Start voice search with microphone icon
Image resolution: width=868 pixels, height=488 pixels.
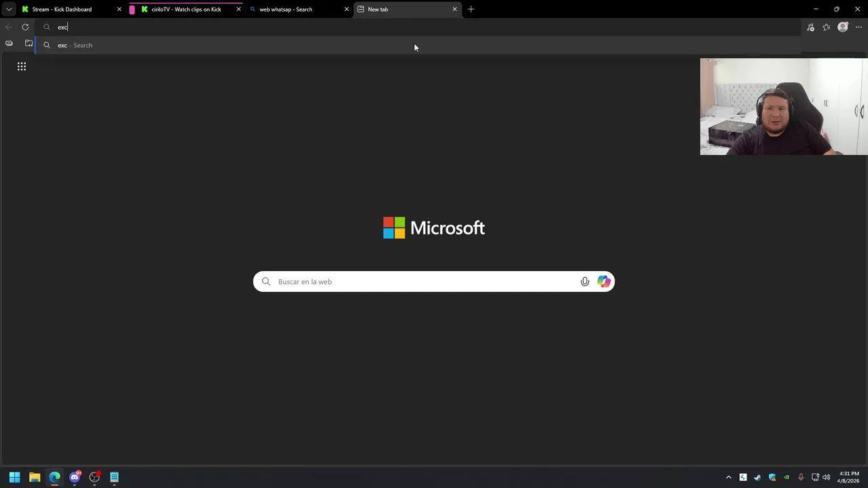(585, 281)
